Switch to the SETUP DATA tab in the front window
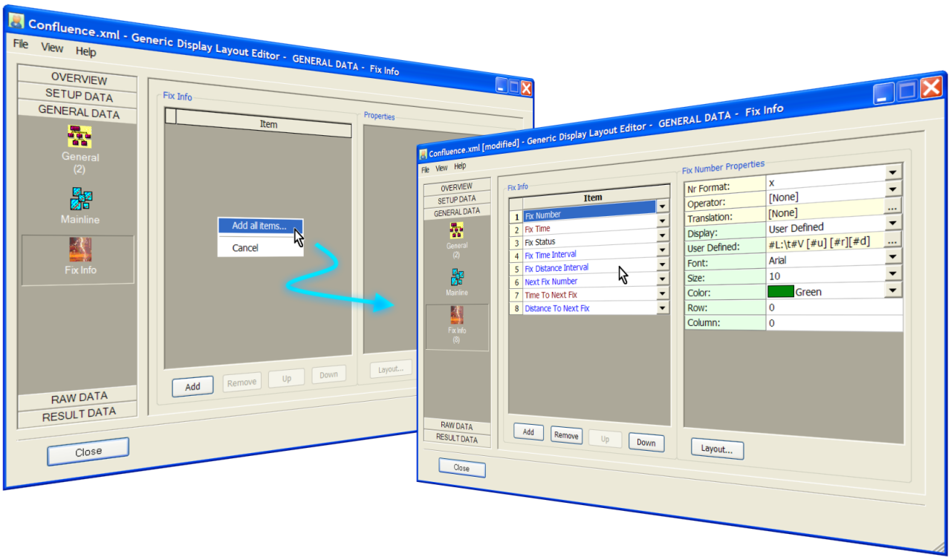Viewport: 951px width, 560px height. (457, 200)
